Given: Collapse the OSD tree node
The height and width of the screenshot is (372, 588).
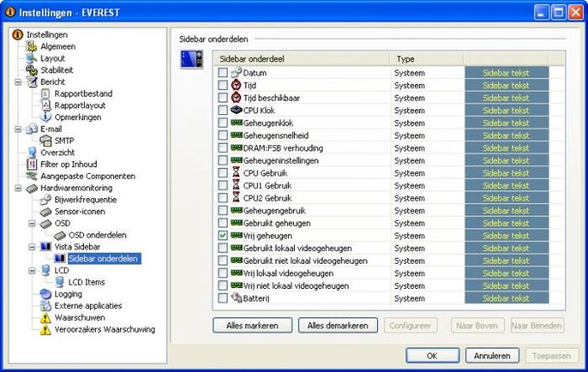Looking at the screenshot, I should [32, 223].
